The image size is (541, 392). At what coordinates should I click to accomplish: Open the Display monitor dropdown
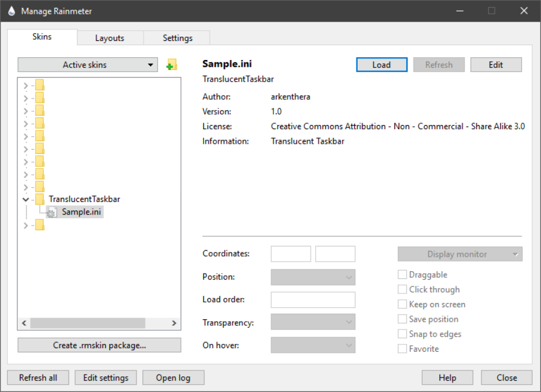click(x=460, y=254)
